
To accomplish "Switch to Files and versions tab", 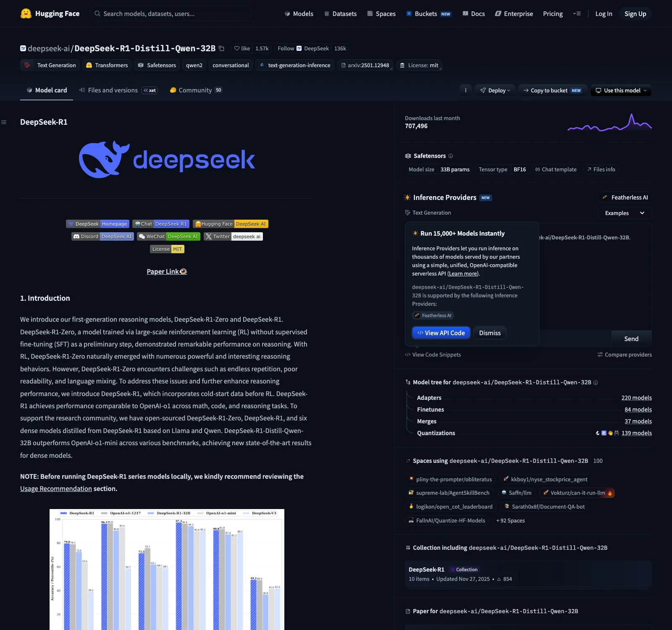I will pos(118,90).
